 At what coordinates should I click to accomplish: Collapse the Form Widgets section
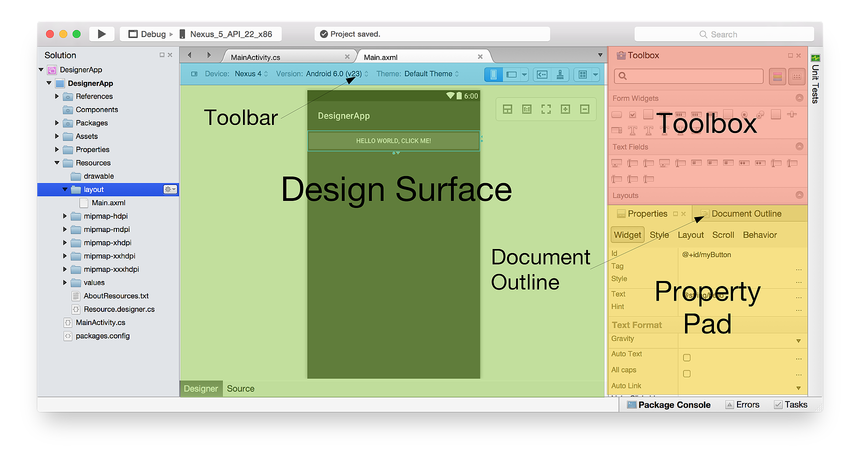click(799, 98)
